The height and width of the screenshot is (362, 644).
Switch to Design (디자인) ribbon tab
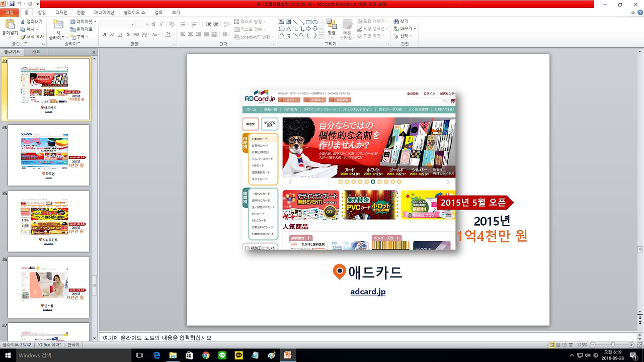click(x=61, y=12)
